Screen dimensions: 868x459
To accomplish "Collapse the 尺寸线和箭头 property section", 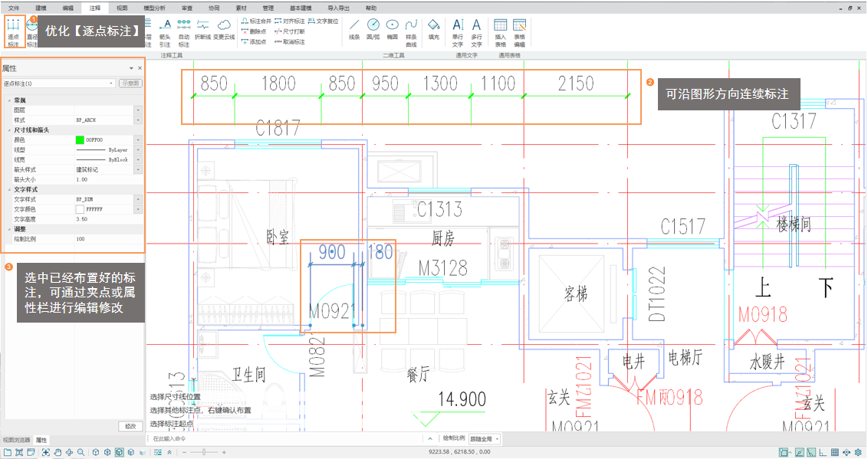I will click(9, 130).
